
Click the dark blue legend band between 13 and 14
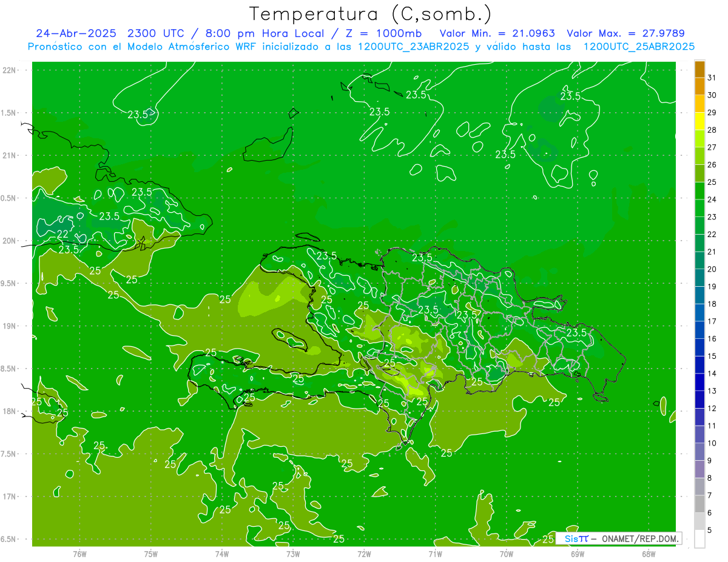[x=699, y=382]
